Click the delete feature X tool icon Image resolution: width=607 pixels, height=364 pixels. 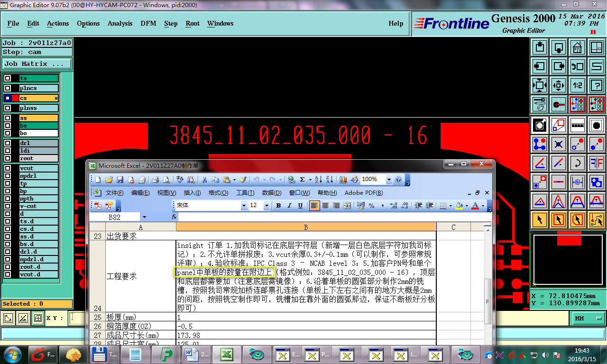click(559, 144)
